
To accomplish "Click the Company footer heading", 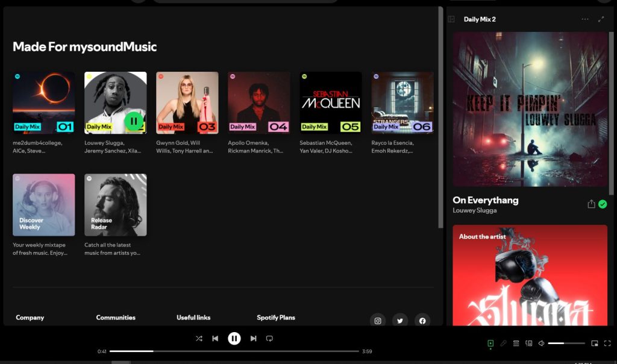I will [30, 318].
